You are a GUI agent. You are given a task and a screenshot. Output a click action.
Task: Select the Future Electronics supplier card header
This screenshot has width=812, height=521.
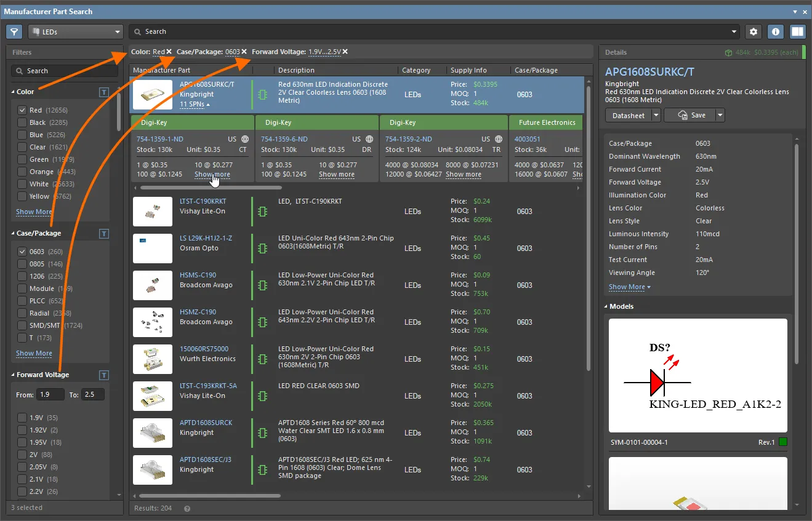point(547,122)
